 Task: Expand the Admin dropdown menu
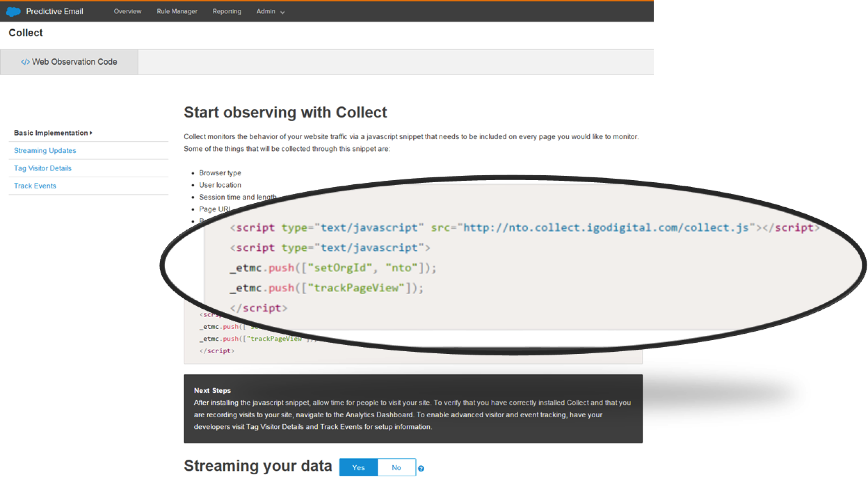(x=266, y=11)
